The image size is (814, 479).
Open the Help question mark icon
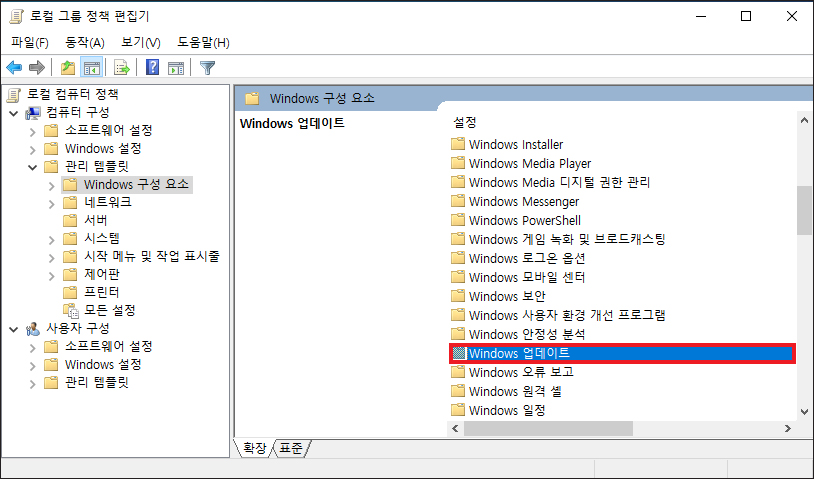click(x=152, y=67)
